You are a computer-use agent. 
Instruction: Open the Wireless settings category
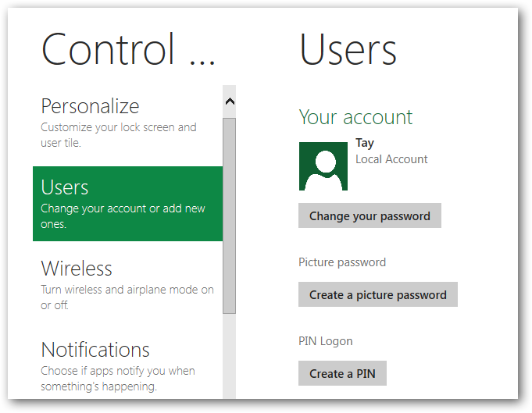pos(77,269)
